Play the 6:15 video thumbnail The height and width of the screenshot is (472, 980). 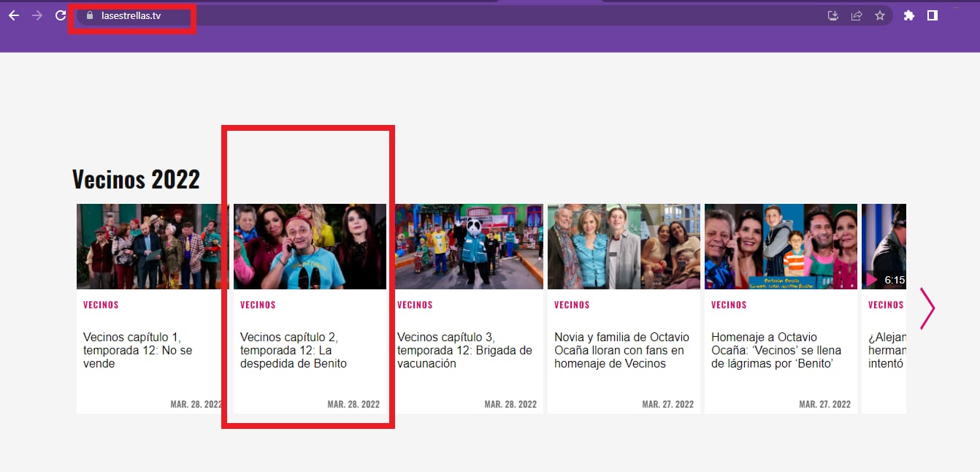click(884, 246)
